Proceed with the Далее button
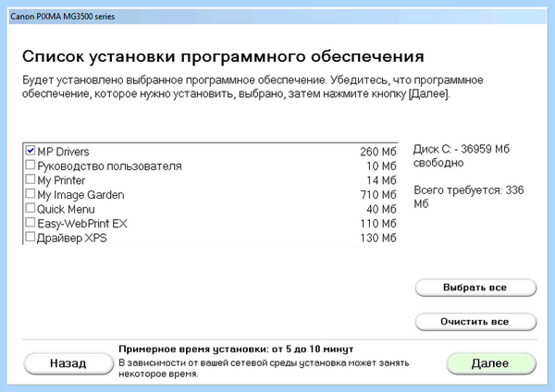555x392 pixels. [490, 363]
